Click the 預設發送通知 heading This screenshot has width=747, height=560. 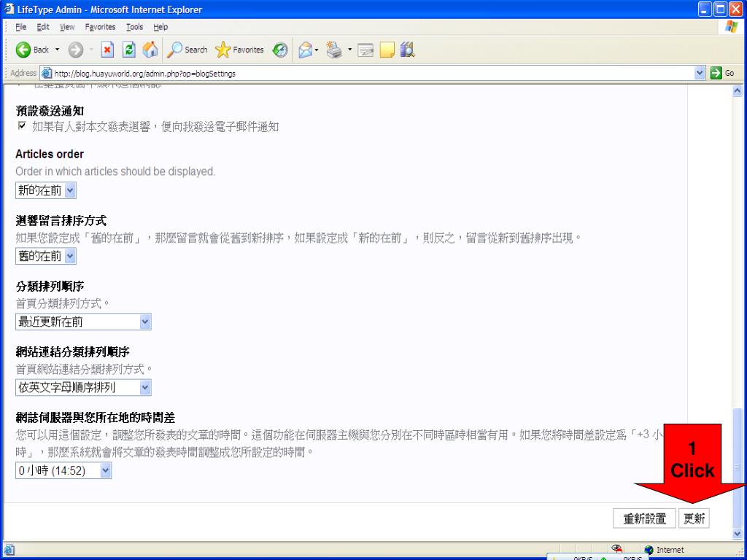coord(50,111)
